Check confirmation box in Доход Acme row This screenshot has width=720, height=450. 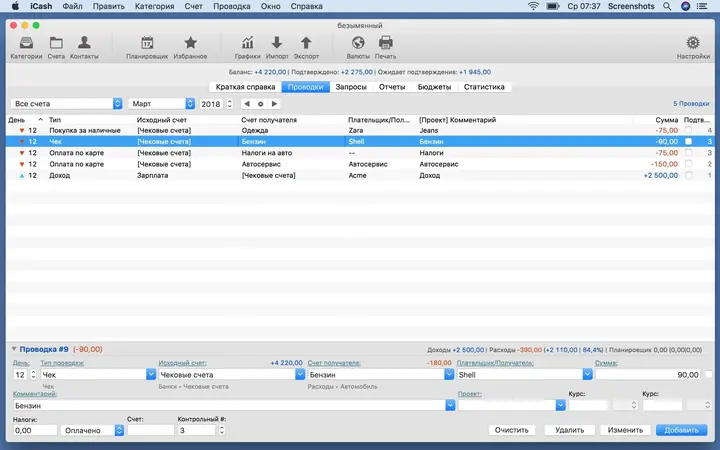tap(688, 175)
